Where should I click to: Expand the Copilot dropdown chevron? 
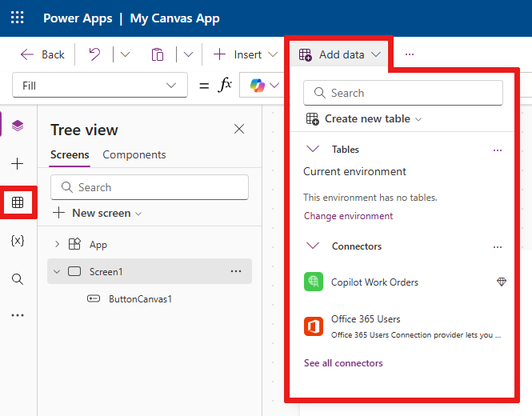pyautogui.click(x=274, y=85)
